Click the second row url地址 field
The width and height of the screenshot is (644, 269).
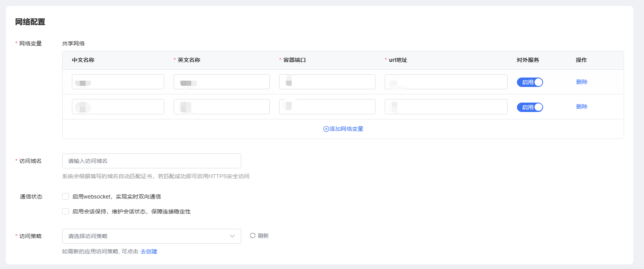[446, 107]
